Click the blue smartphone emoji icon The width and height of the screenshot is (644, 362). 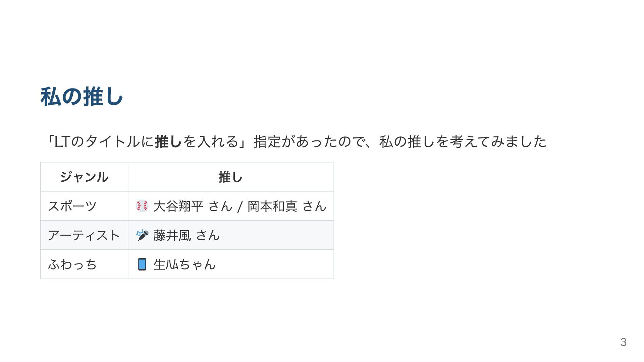(x=142, y=264)
